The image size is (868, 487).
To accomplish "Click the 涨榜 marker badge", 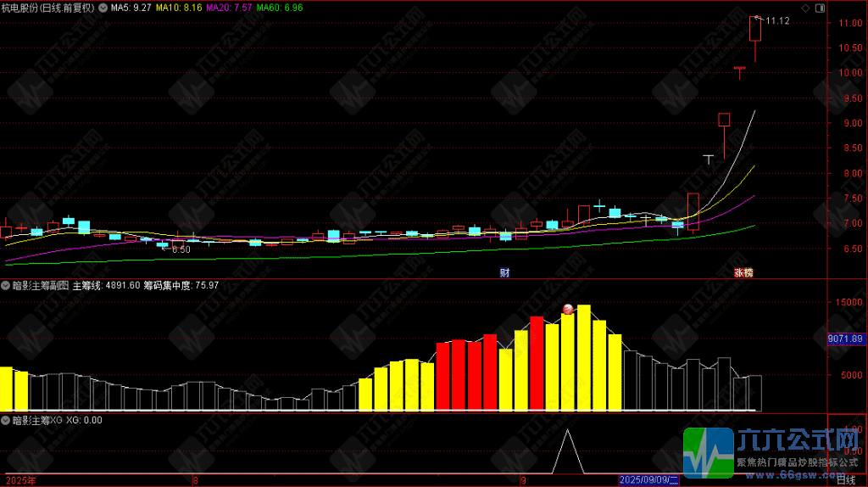I will pyautogui.click(x=743, y=272).
